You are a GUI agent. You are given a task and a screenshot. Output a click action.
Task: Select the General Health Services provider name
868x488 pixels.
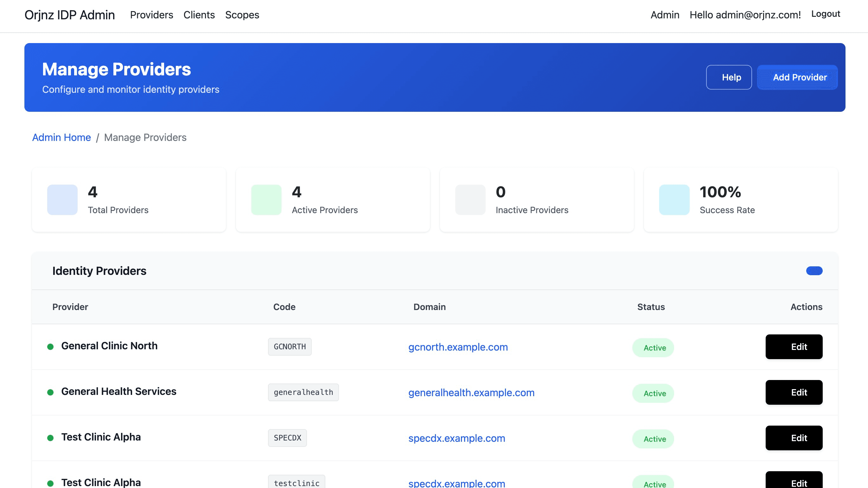(x=119, y=391)
